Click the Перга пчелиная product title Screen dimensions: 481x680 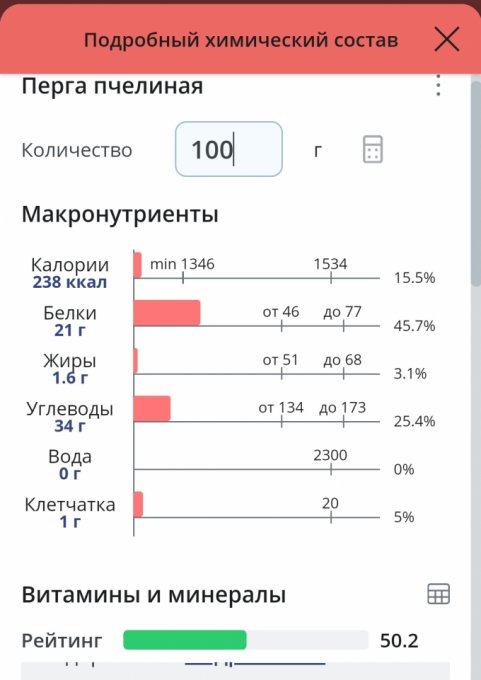click(x=112, y=86)
